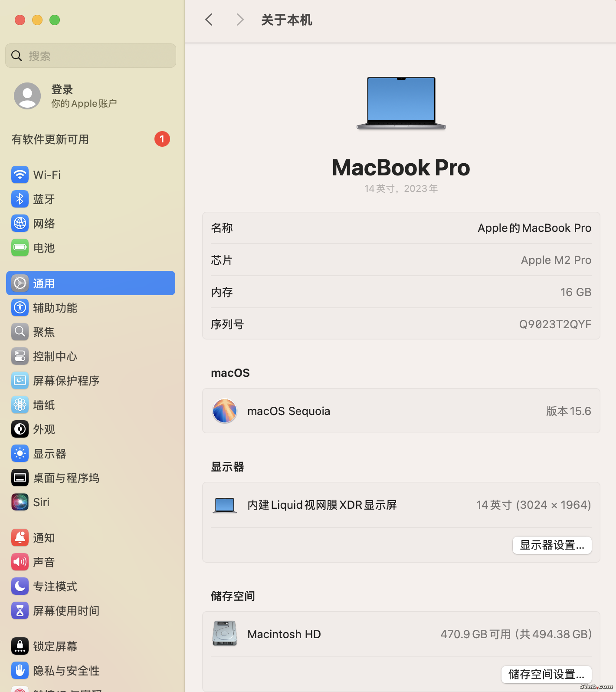Click the Macintosh HD label

coord(284,634)
